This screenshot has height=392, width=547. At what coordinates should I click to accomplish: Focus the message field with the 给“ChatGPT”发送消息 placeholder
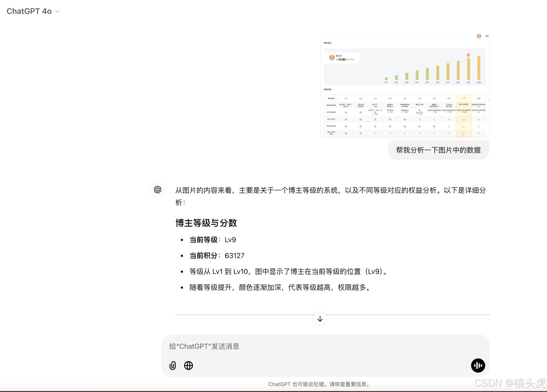pos(325,346)
